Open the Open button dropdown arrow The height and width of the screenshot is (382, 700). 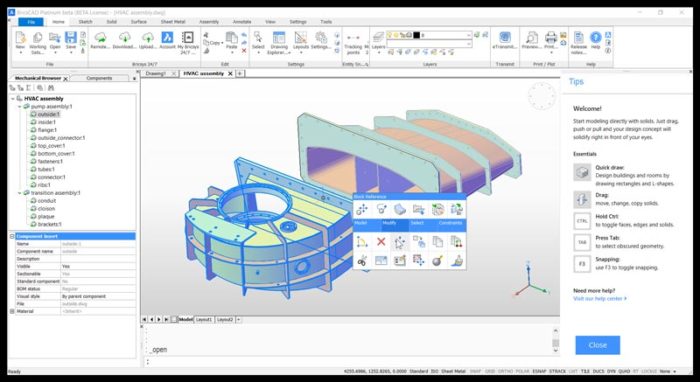(55, 52)
